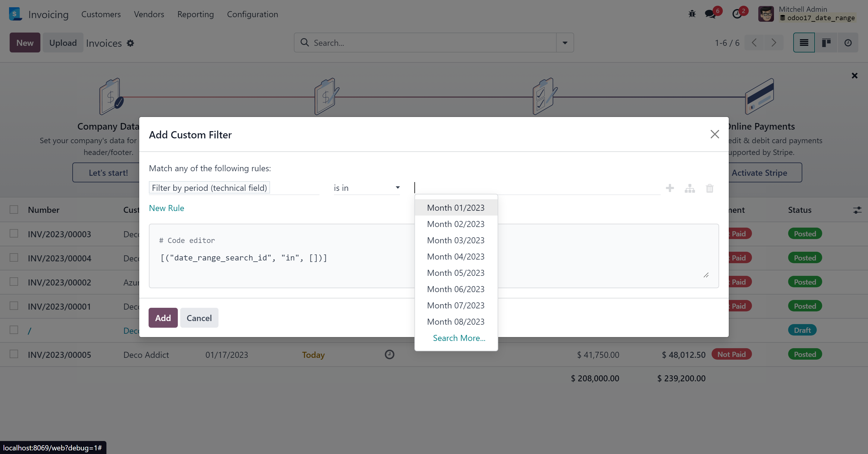This screenshot has width=868, height=454.
Task: Open the 'is in' operator dropdown
Action: point(366,188)
